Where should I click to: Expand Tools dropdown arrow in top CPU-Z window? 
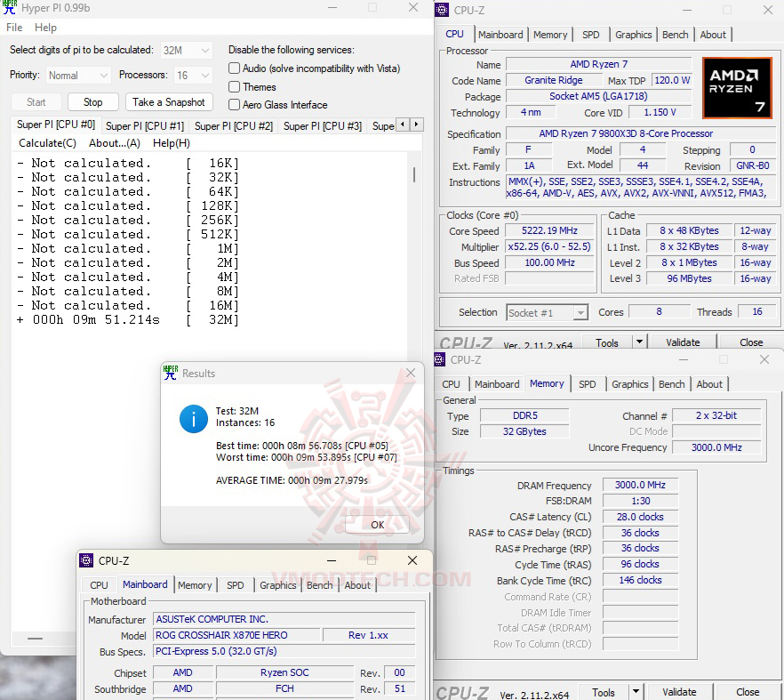[x=639, y=342]
